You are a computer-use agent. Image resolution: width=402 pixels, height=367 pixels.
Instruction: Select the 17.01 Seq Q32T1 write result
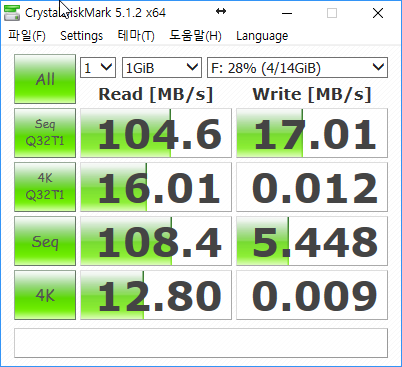click(x=312, y=133)
